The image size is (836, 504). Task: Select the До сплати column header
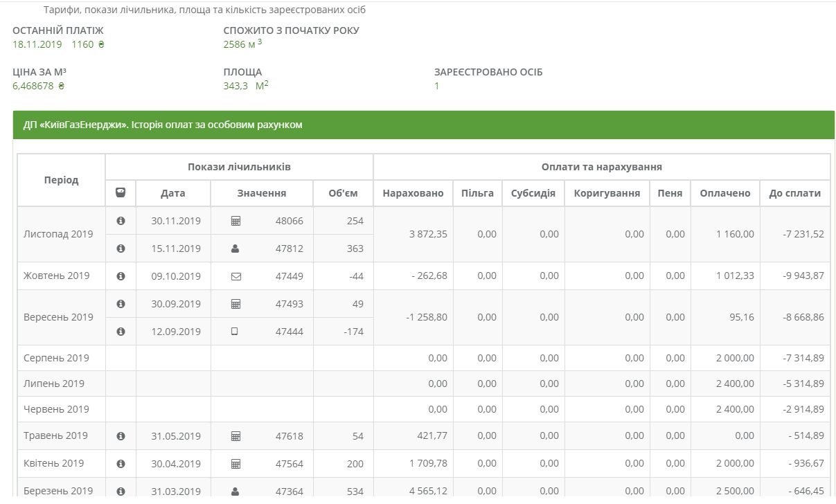point(795,193)
